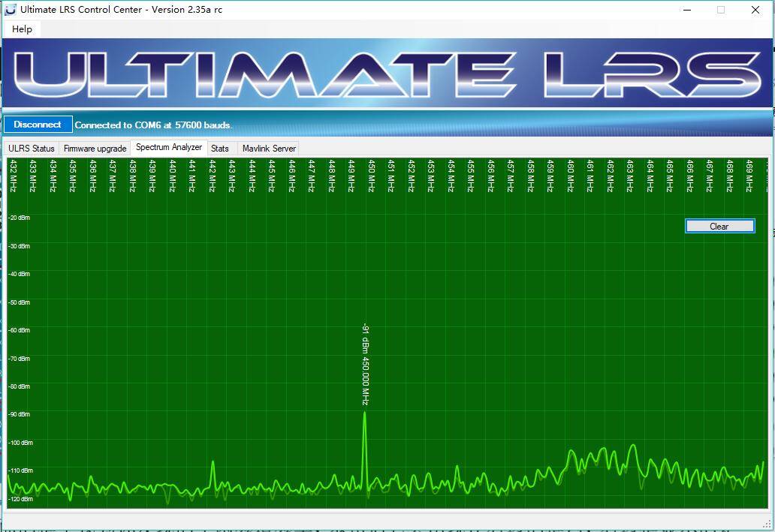Click the -120 dBm axis label
Viewport: 775px width, 532px height.
point(20,499)
